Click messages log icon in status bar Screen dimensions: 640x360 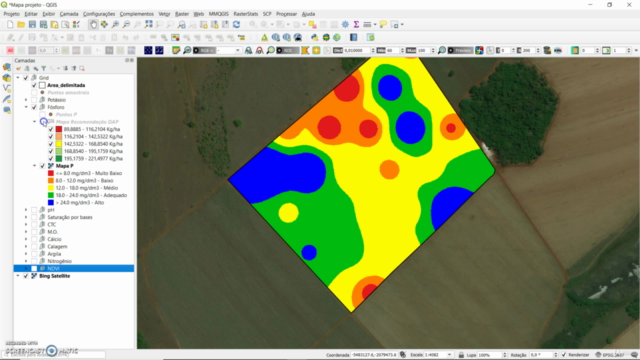(x=634, y=355)
